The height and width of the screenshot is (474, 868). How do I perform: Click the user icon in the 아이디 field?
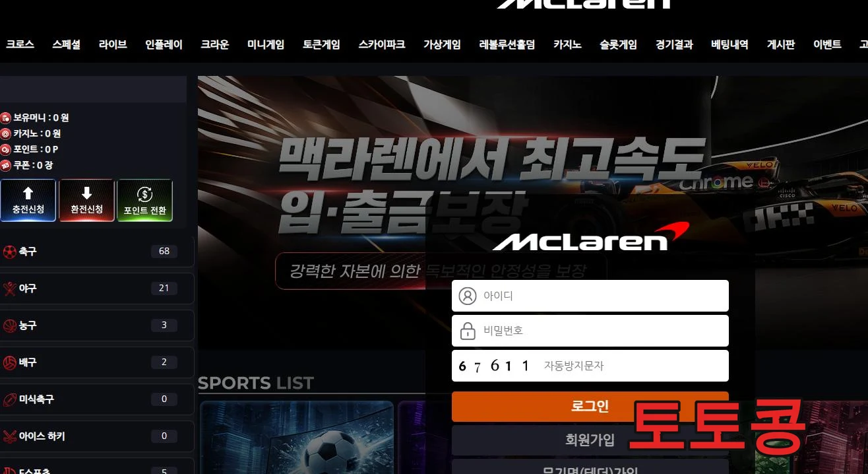point(467,296)
